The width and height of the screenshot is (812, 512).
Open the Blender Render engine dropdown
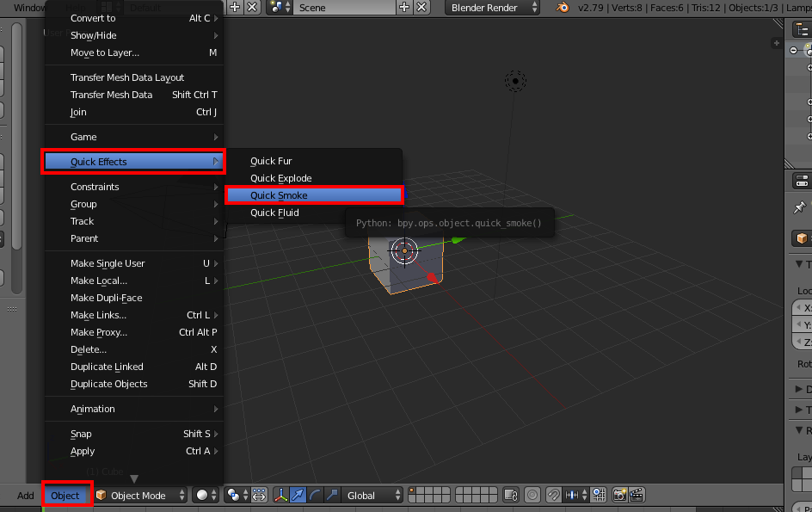pyautogui.click(x=492, y=8)
